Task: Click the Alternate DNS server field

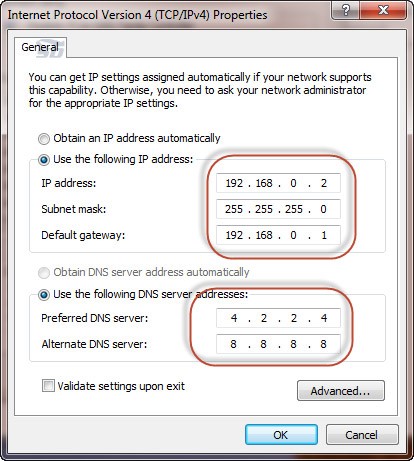Action: point(278,344)
